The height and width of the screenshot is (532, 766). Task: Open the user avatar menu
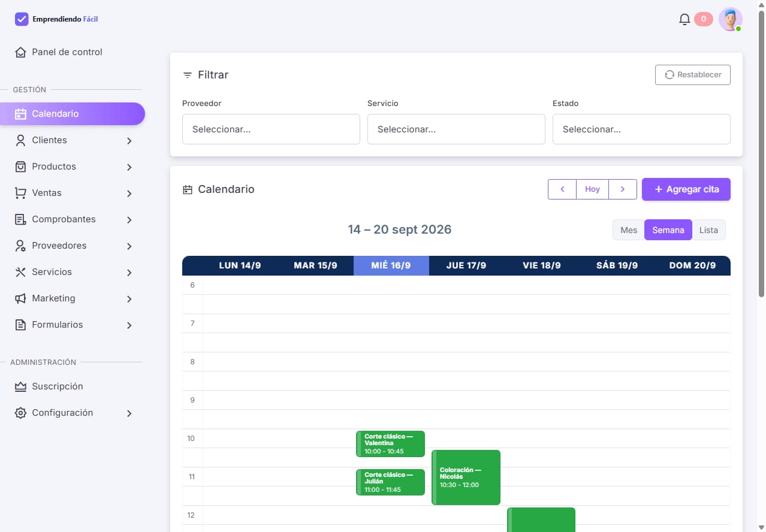coord(731,19)
